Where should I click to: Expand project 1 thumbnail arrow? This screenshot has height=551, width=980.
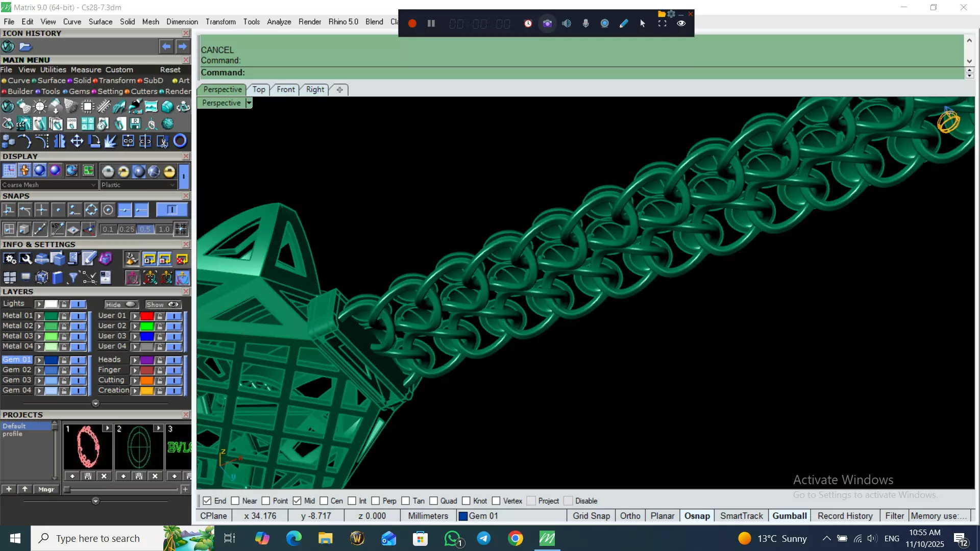pos(107,428)
